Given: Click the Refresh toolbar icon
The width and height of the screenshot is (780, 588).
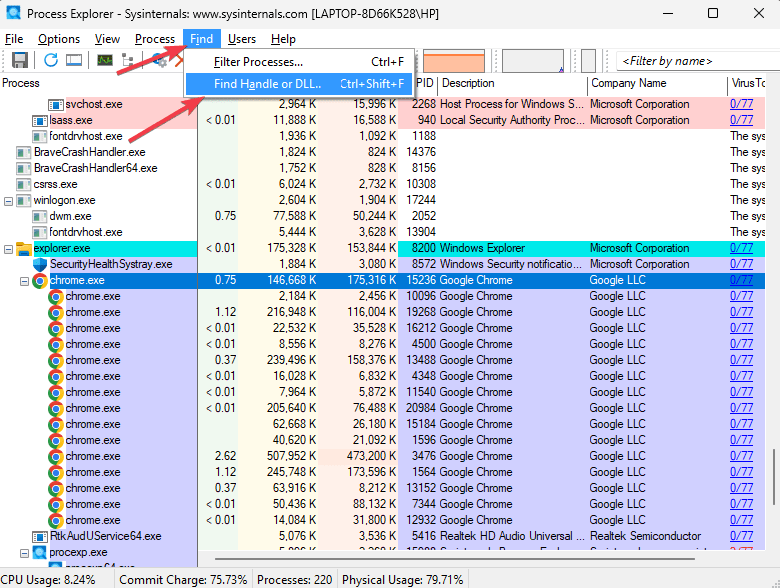Looking at the screenshot, I should point(50,61).
